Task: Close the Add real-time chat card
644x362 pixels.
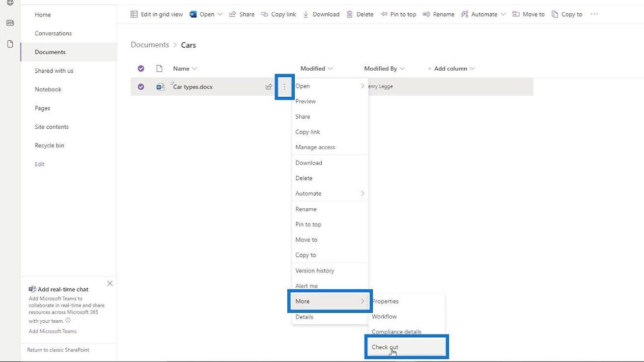Action: pyautogui.click(x=110, y=283)
